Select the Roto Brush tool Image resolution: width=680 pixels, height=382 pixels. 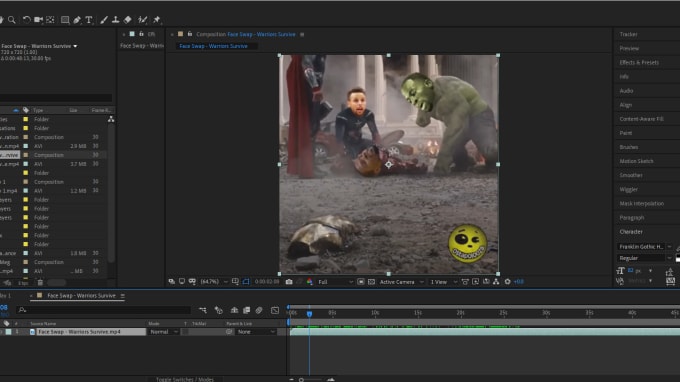tap(142, 20)
